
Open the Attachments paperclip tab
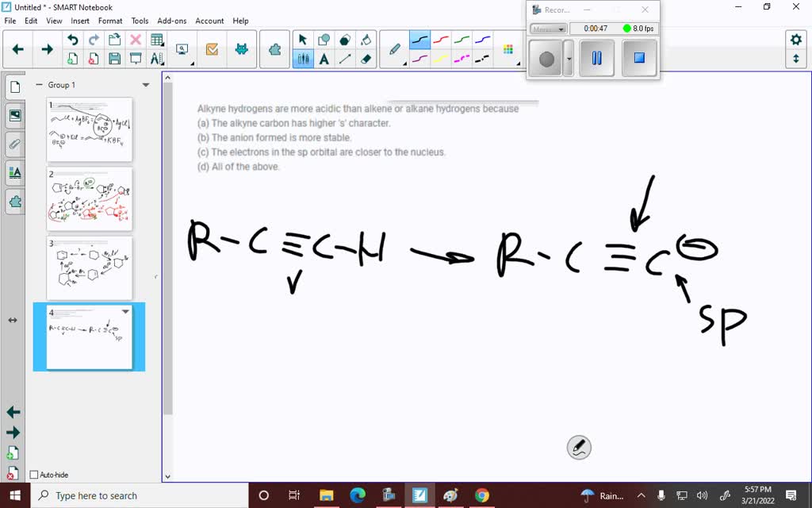15,144
